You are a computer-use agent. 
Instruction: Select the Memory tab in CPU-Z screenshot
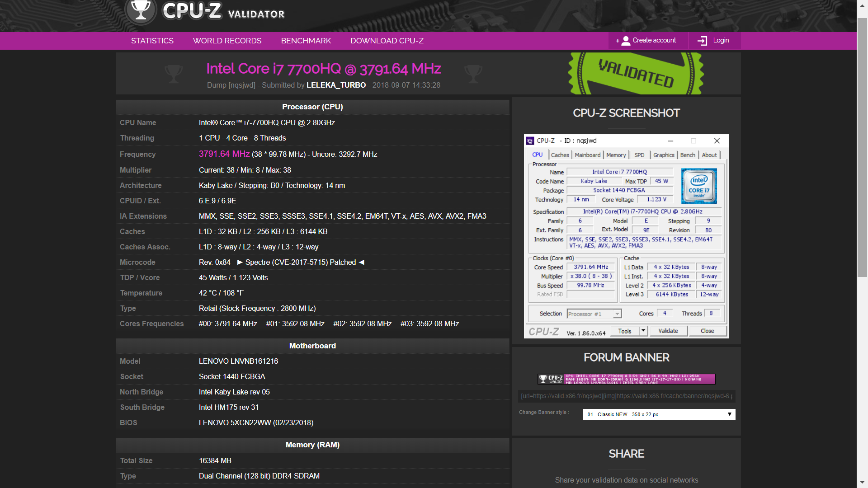click(x=616, y=155)
